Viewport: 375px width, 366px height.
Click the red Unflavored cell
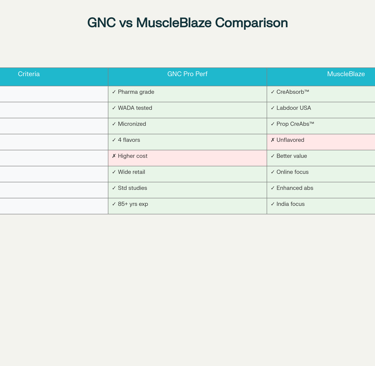pyautogui.click(x=321, y=142)
